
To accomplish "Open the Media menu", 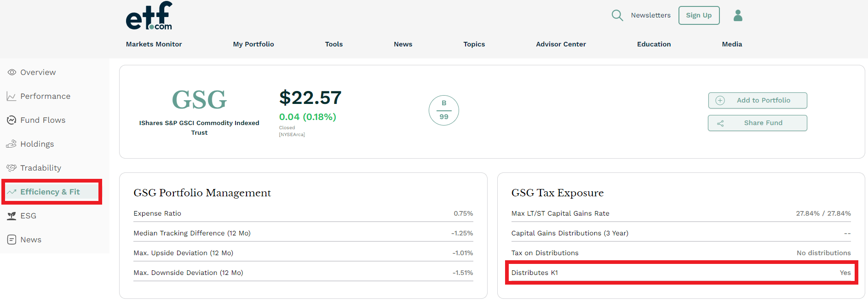I will click(x=732, y=44).
